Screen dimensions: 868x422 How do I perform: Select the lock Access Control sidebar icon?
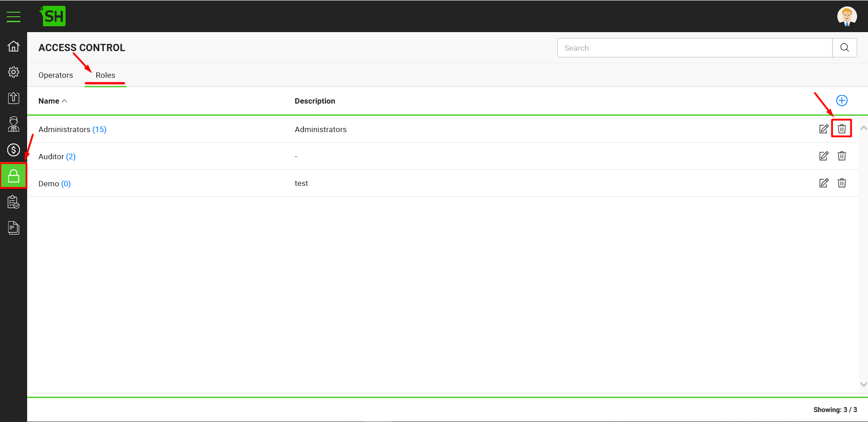pos(14,176)
